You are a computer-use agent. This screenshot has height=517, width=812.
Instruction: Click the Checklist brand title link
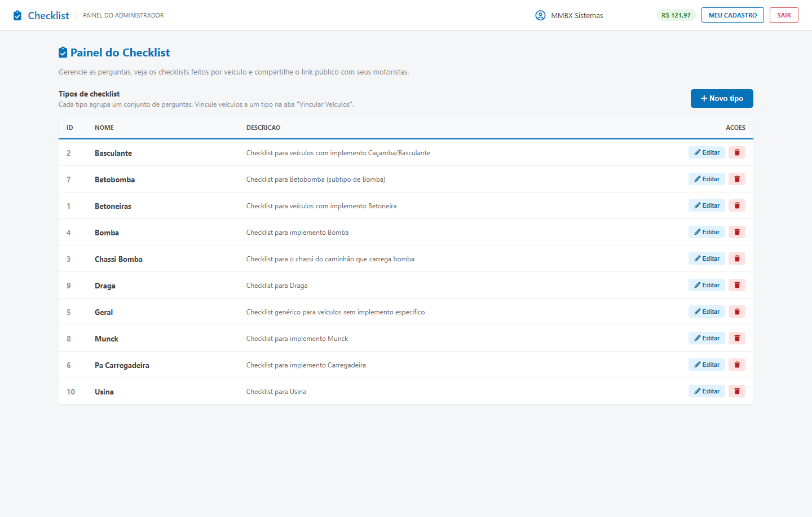(x=48, y=15)
